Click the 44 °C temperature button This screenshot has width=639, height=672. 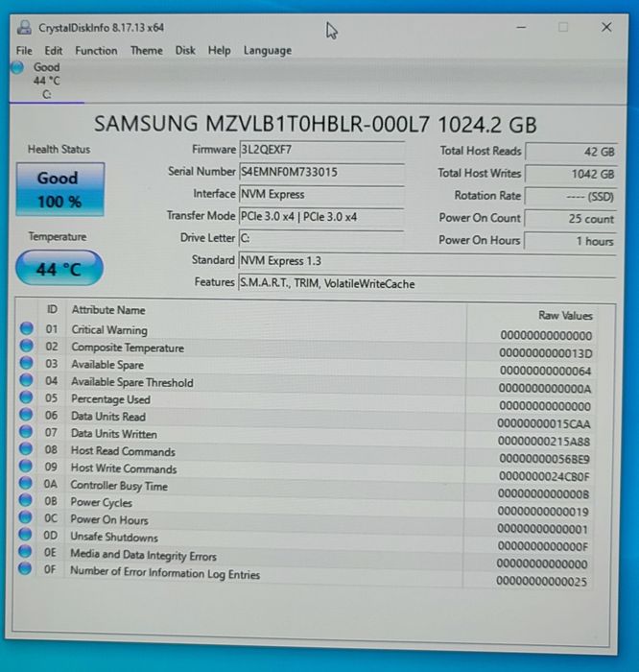(x=59, y=268)
